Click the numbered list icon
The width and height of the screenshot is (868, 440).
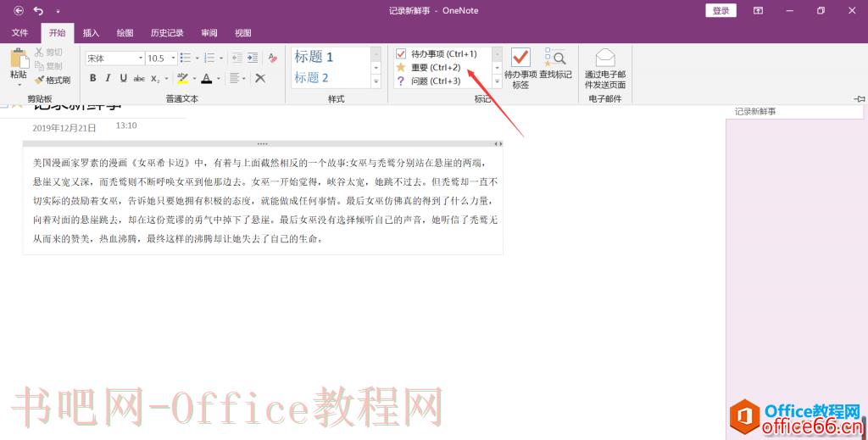(210, 58)
